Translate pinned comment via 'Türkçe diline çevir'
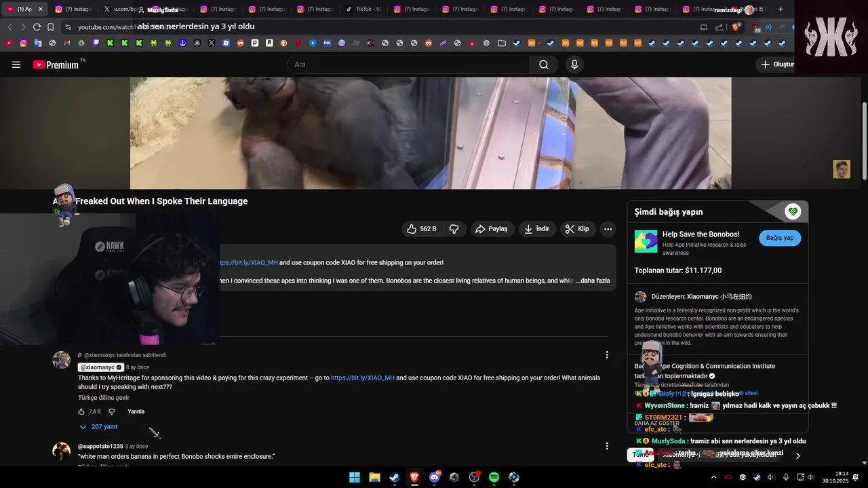This screenshot has width=868, height=488. click(104, 398)
